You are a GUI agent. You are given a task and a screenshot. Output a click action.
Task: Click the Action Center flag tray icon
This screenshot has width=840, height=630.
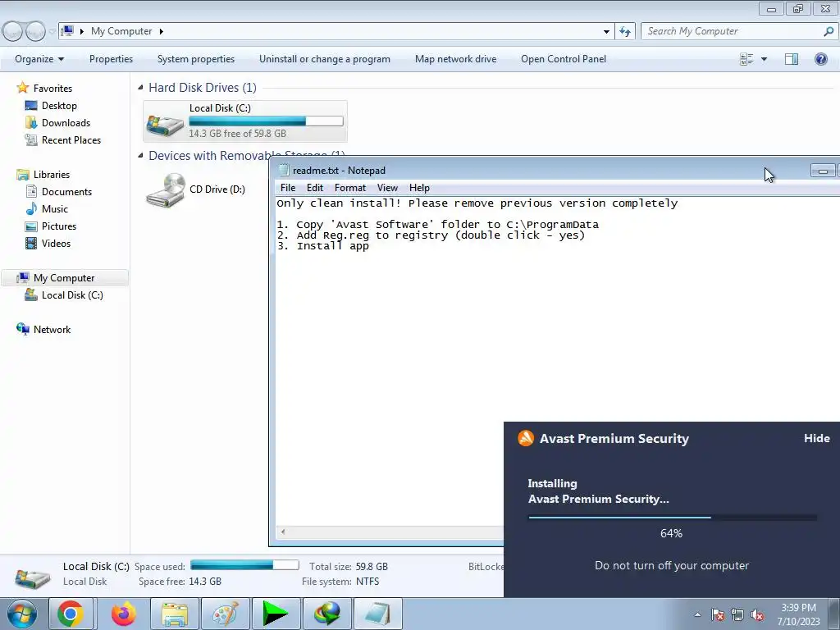tap(718, 615)
